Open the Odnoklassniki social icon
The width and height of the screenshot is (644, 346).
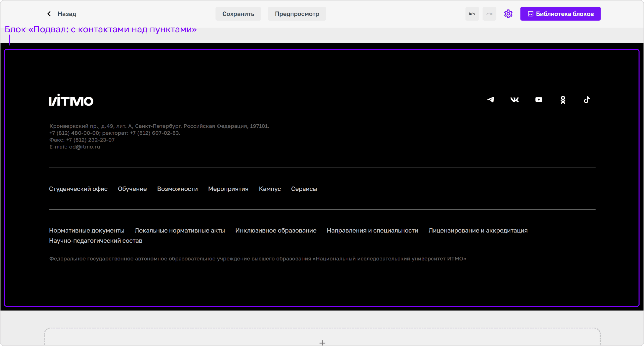point(563,100)
